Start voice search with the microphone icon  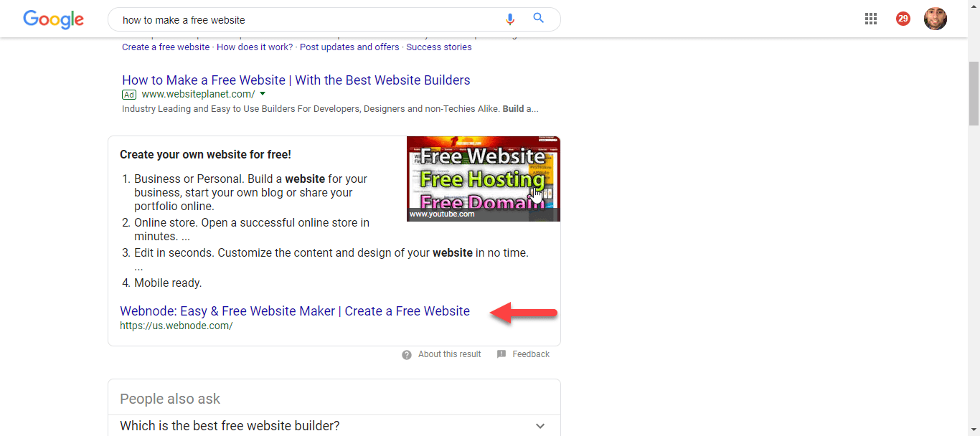pyautogui.click(x=510, y=19)
